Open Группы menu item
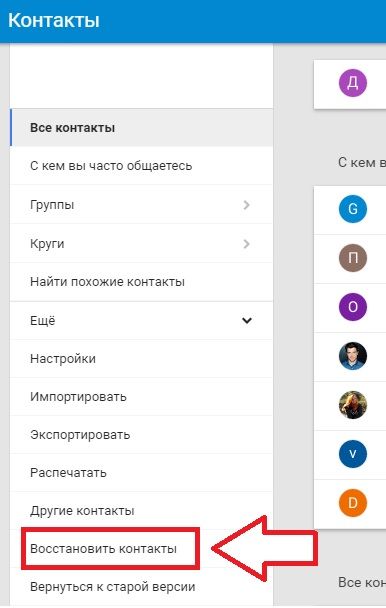The image size is (386, 608). click(x=142, y=205)
